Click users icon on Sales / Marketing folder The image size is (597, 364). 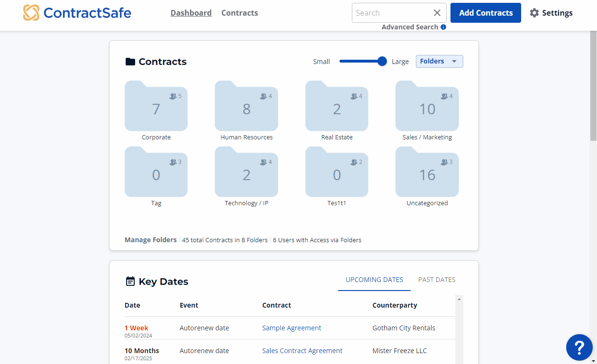[444, 96]
